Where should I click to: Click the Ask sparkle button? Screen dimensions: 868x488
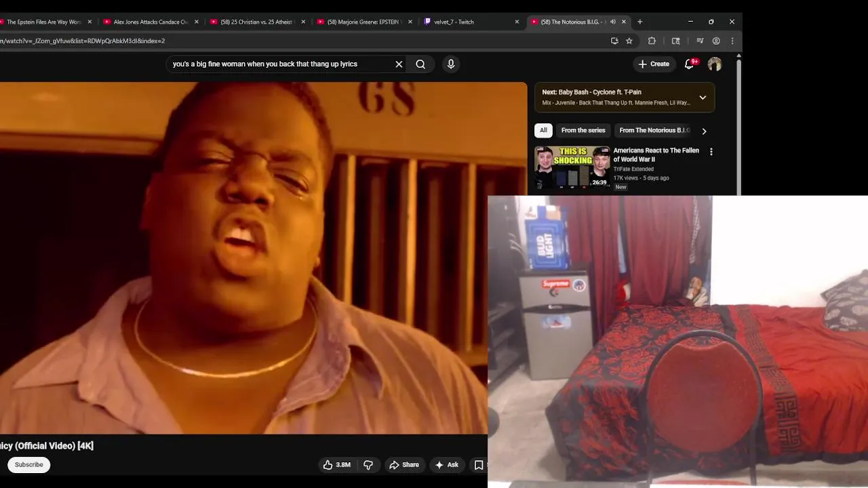point(447,464)
